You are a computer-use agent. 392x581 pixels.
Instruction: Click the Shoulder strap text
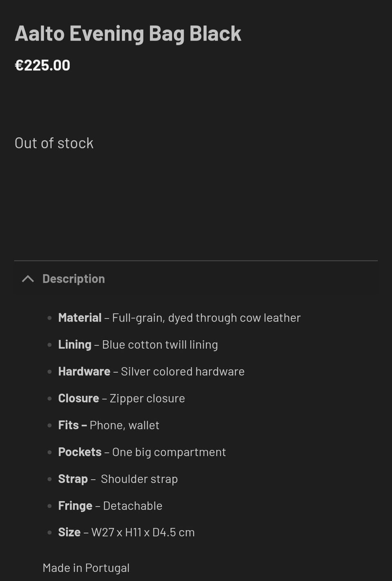(x=139, y=479)
